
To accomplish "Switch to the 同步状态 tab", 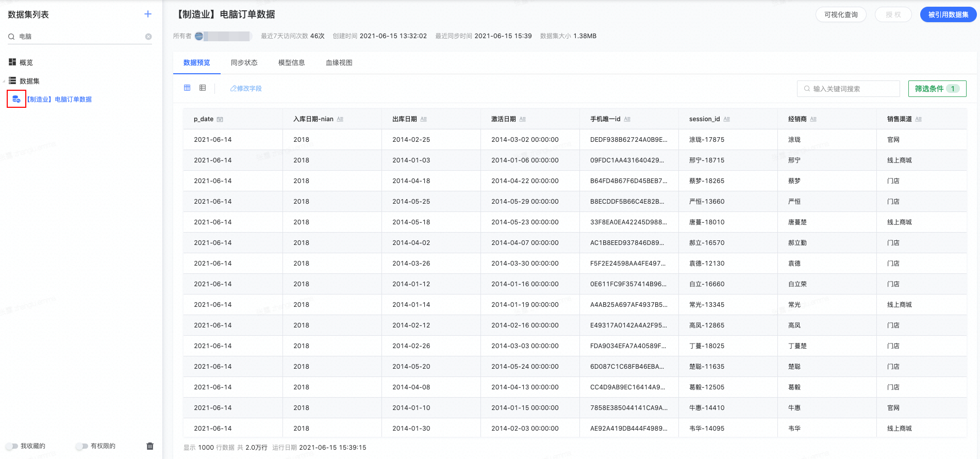I will (x=244, y=63).
